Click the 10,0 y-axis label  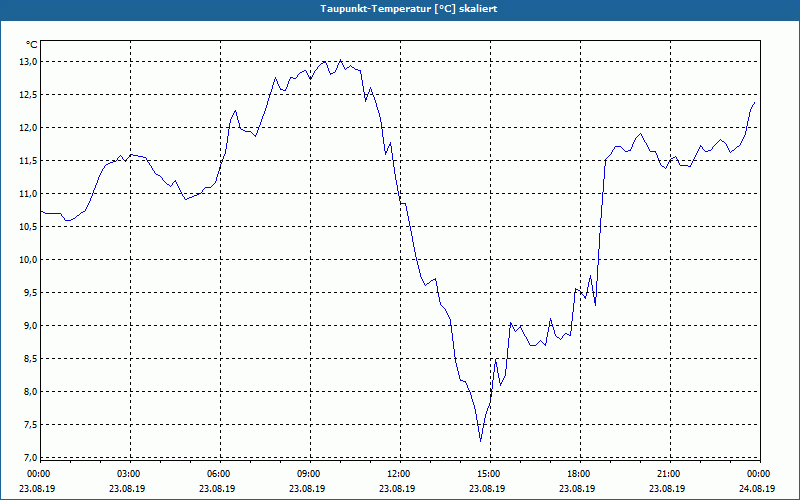click(28, 260)
